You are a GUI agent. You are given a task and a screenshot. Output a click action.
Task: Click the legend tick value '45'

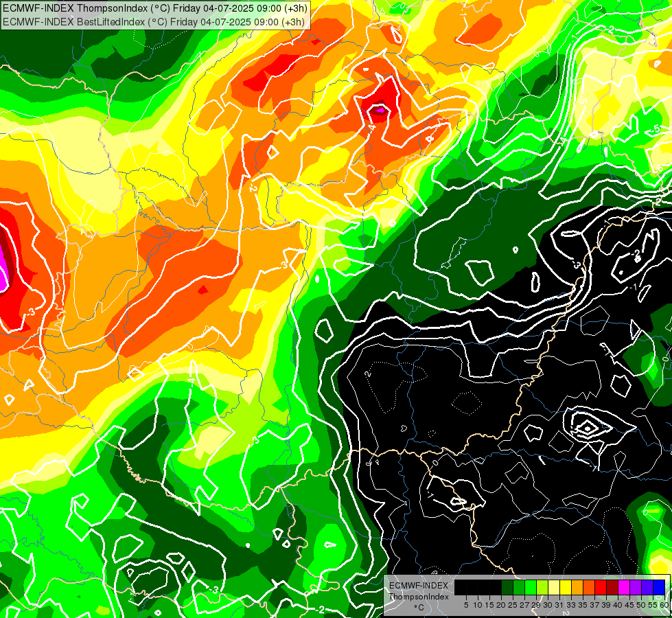coord(629,605)
